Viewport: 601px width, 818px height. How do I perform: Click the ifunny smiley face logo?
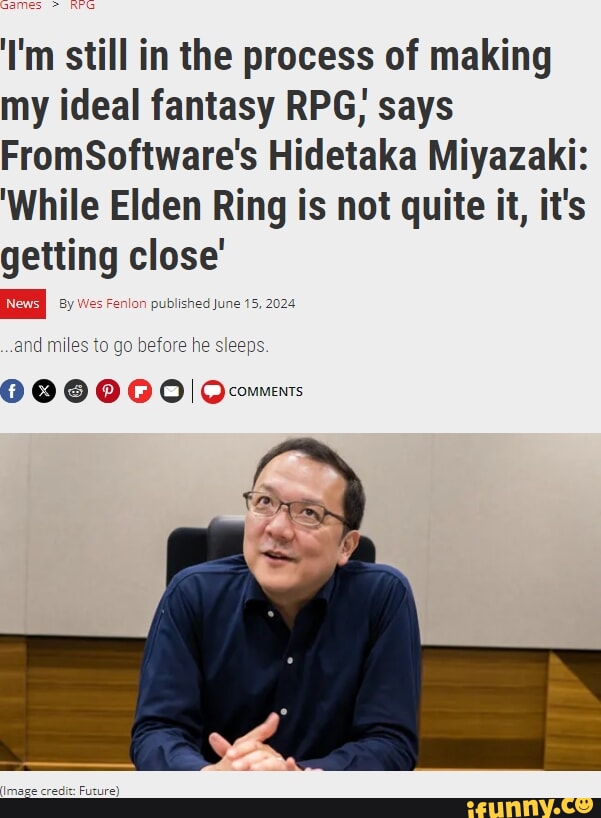tap(582, 805)
